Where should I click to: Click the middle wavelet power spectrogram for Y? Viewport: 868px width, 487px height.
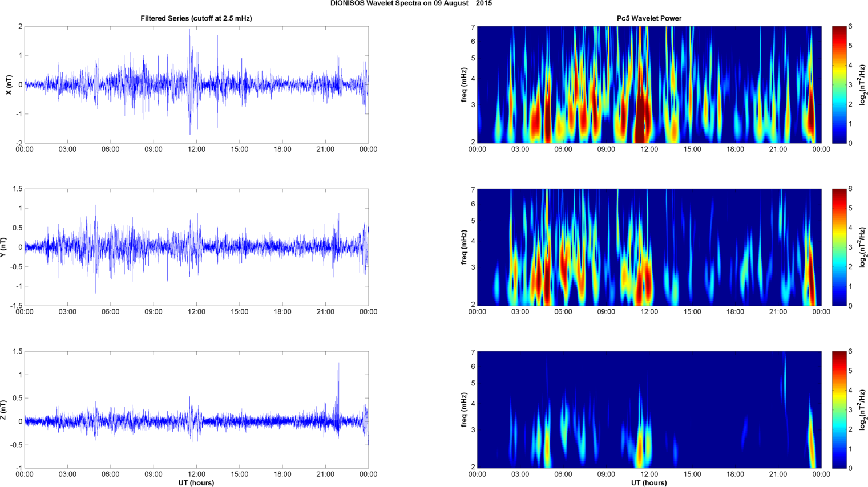point(649,247)
